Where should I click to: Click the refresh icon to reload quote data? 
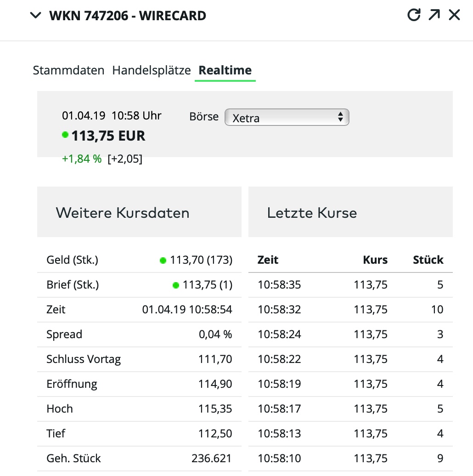(x=414, y=15)
